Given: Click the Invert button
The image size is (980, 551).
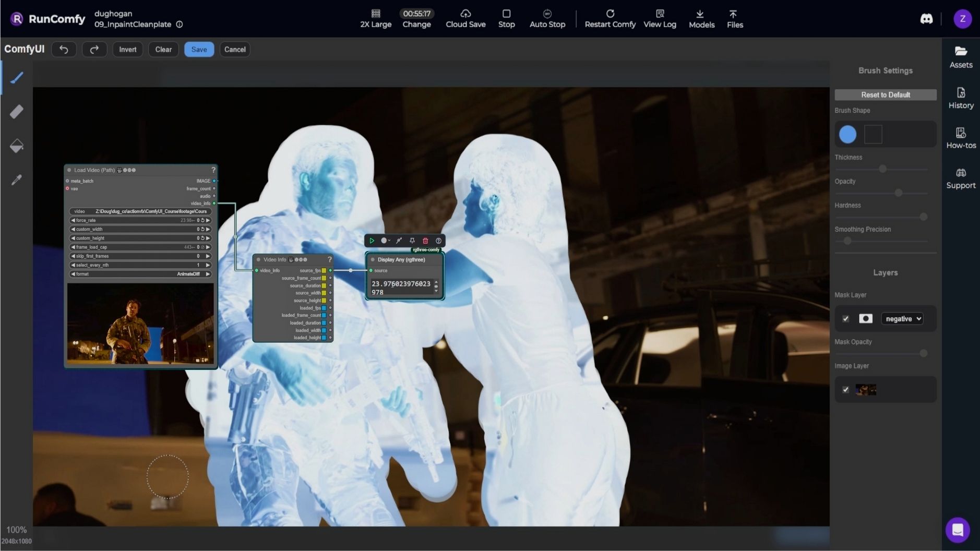Looking at the screenshot, I should [127, 49].
